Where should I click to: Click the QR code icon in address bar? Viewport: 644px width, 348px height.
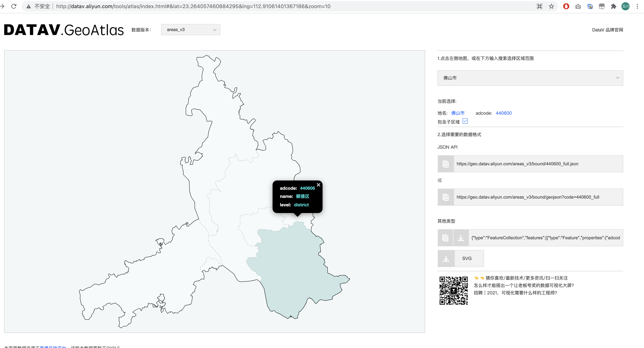540,6
